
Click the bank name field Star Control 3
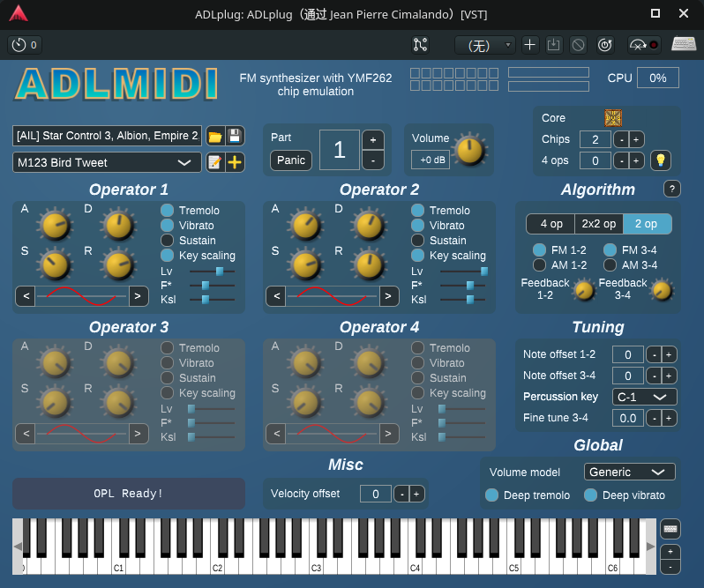108,136
